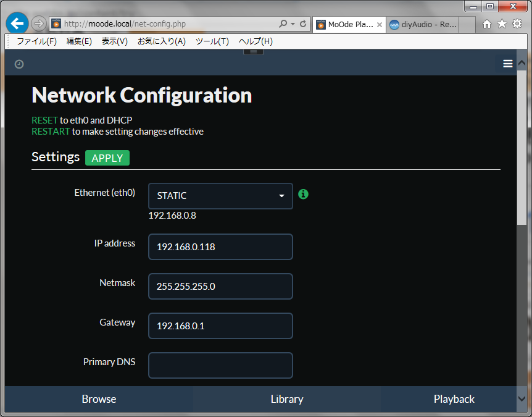Click the moOde favicon in address bar
Image resolution: width=532 pixels, height=417 pixels.
point(56,23)
